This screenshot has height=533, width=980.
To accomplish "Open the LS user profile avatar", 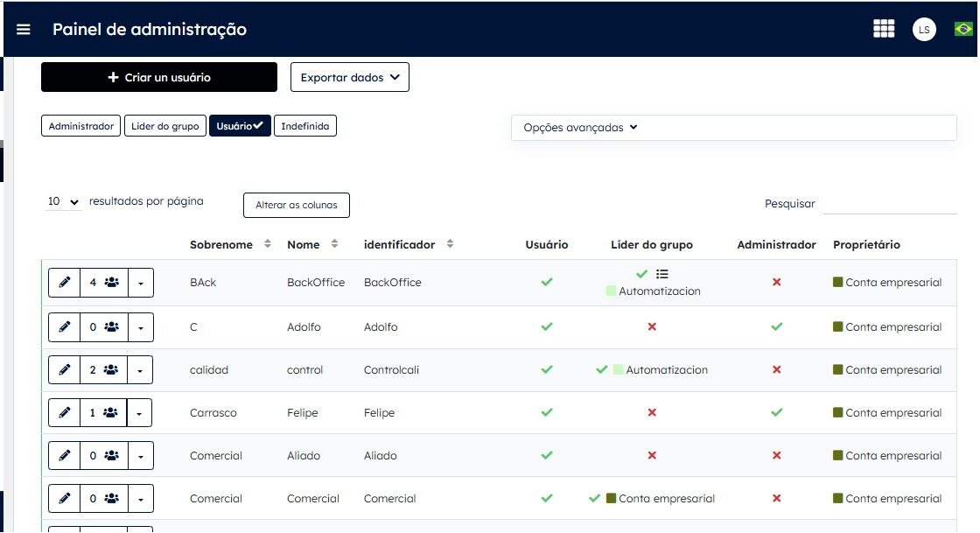I will pos(924,30).
